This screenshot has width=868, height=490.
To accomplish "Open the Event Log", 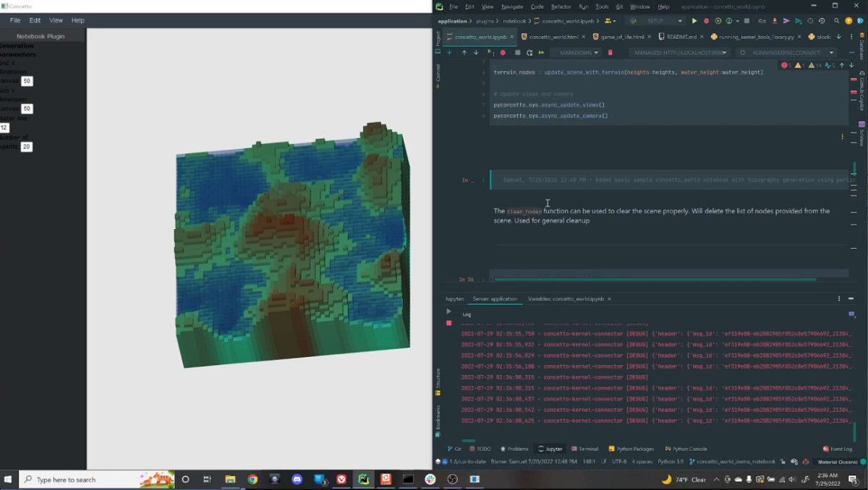I will [x=837, y=449].
